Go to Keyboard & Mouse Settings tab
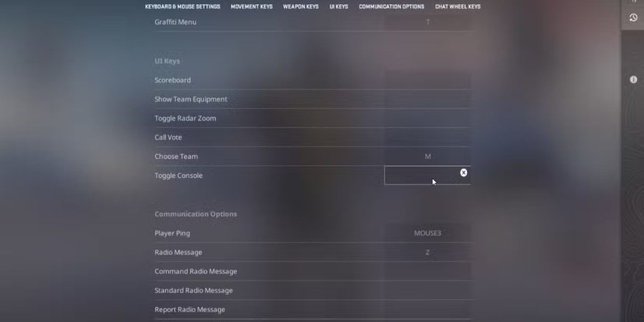This screenshot has width=644, height=322. point(182,7)
